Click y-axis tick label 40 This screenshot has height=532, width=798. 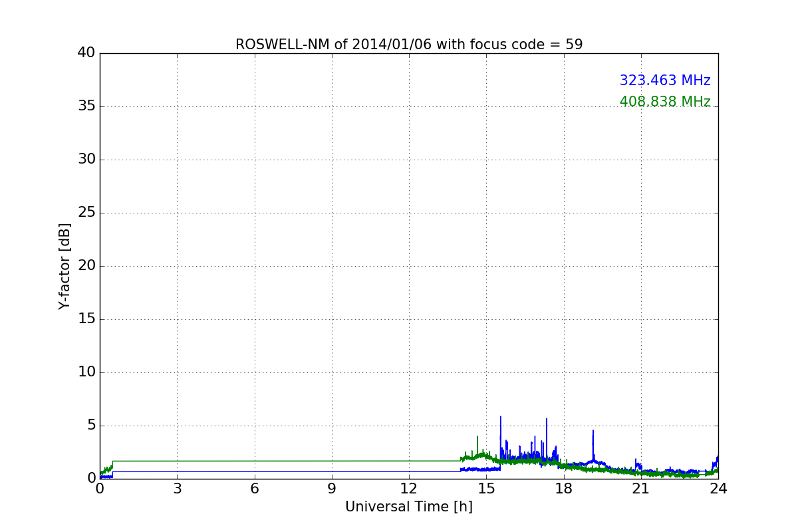coord(86,53)
